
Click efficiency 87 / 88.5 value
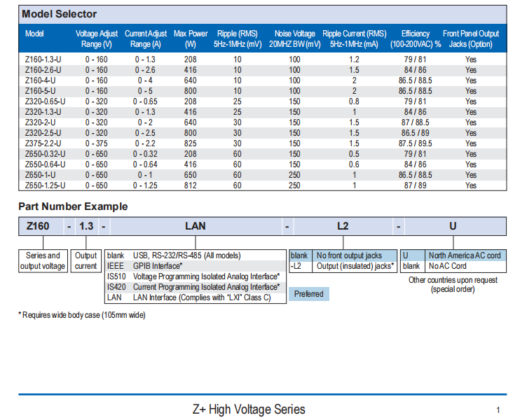[415, 122]
